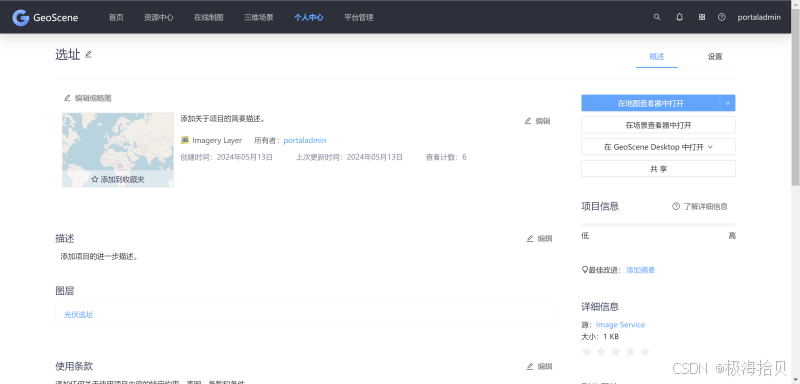Click 在场景查看器中打开 button

click(x=658, y=125)
